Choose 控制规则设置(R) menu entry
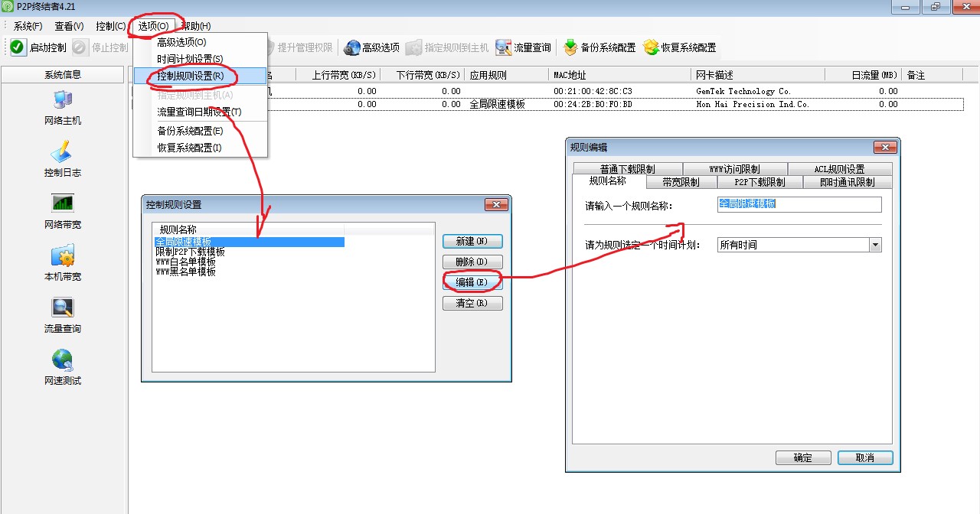The height and width of the screenshot is (514, 980). 200,76
